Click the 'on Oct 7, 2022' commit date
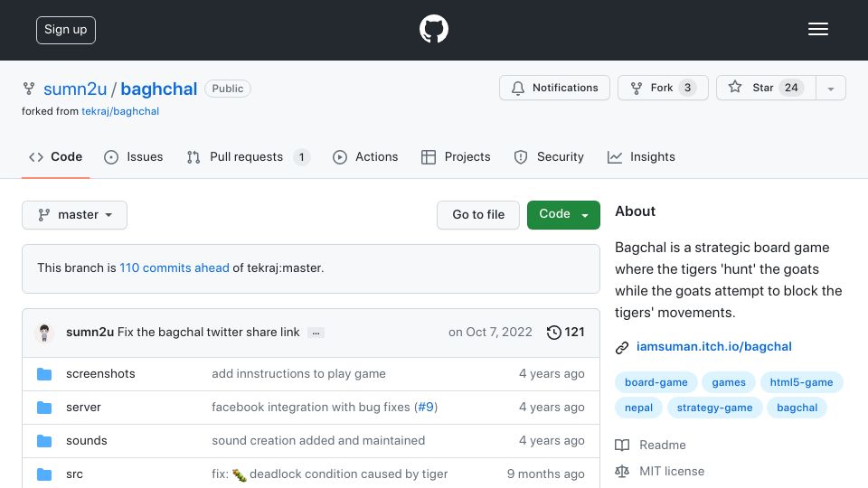Viewport: 868px width, 488px height. pos(490,332)
